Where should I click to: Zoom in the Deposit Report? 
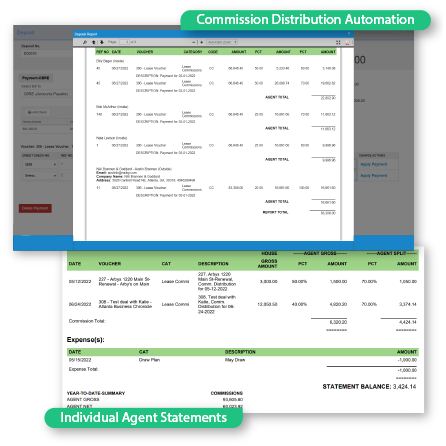[x=201, y=42]
